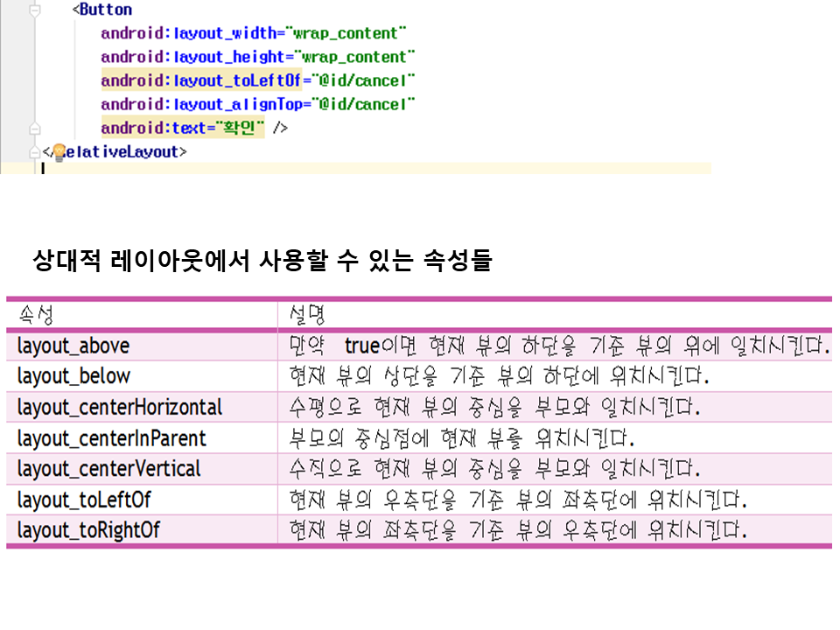Select the layout_below table cell
The height and width of the screenshot is (630, 840).
(x=73, y=376)
